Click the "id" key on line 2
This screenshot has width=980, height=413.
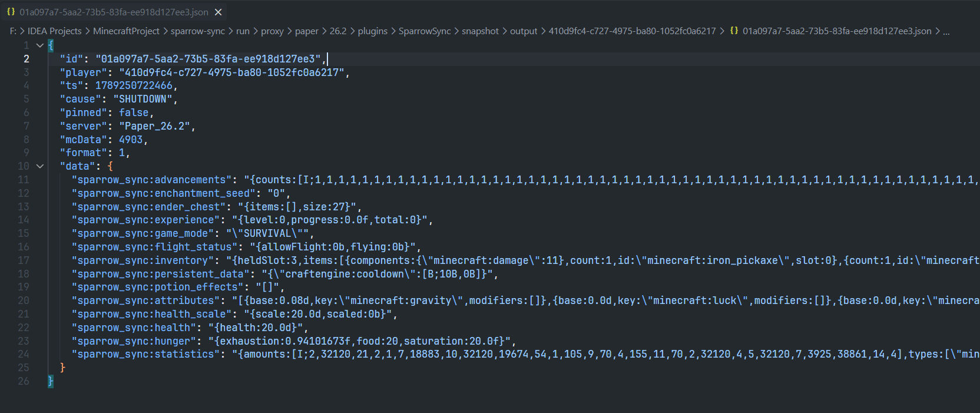(71, 59)
